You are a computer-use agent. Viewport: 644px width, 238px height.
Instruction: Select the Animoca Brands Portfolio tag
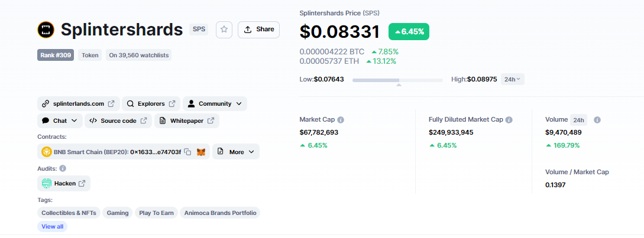click(x=220, y=213)
